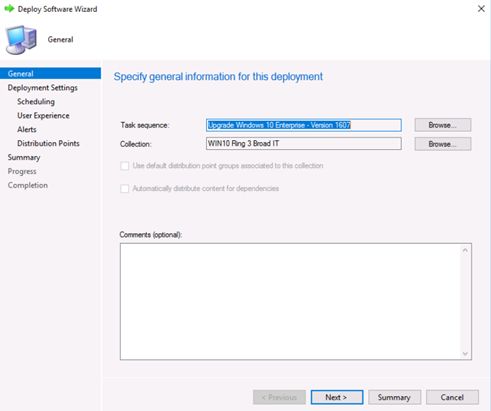
Task: Click the green arrow wizard title icon
Action: pyautogui.click(x=9, y=9)
